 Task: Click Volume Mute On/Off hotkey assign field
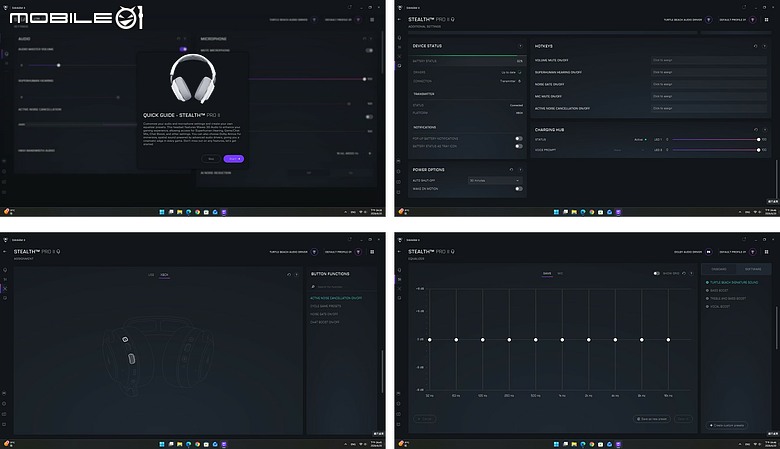point(709,60)
